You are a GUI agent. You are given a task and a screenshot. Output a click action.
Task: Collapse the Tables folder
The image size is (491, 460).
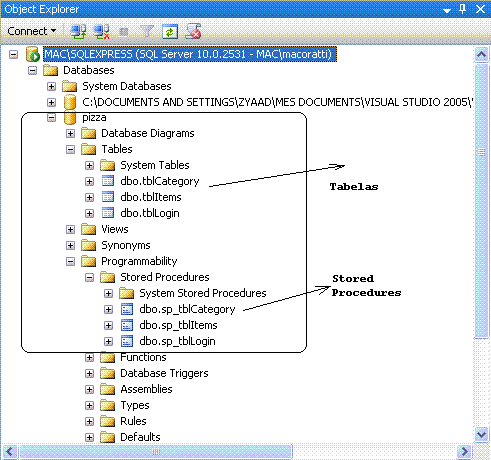70,150
